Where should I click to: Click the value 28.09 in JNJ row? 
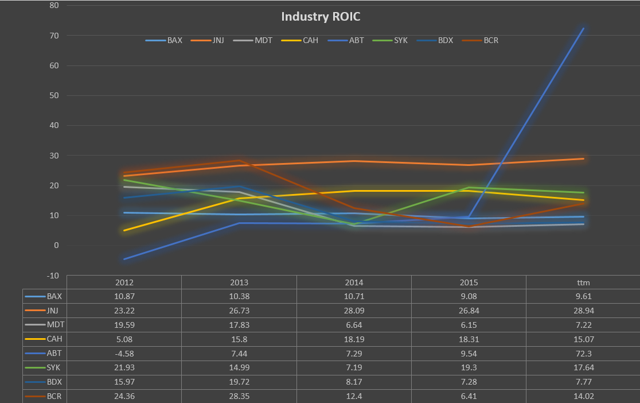click(354, 311)
